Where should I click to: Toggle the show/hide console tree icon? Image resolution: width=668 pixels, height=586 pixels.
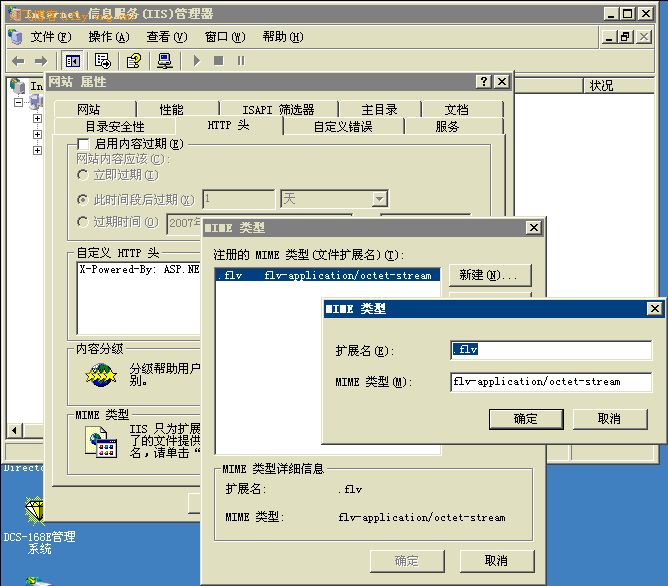click(x=73, y=61)
